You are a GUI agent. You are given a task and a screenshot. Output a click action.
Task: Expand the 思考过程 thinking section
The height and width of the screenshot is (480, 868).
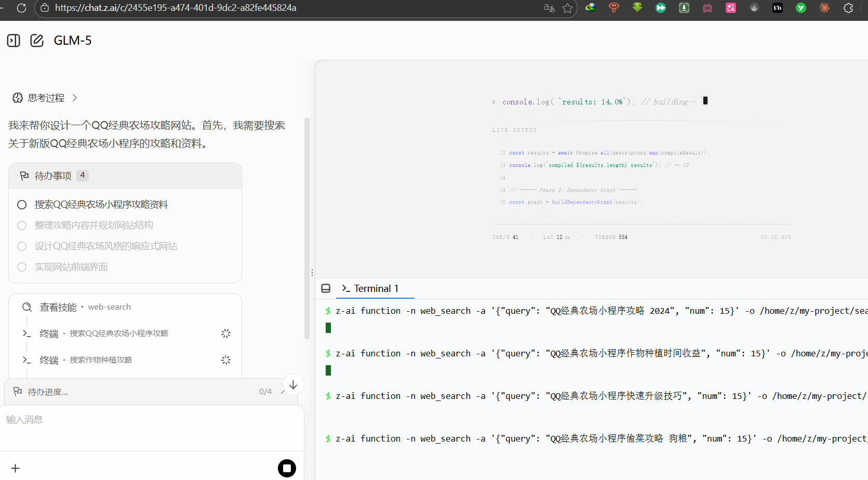[46, 98]
